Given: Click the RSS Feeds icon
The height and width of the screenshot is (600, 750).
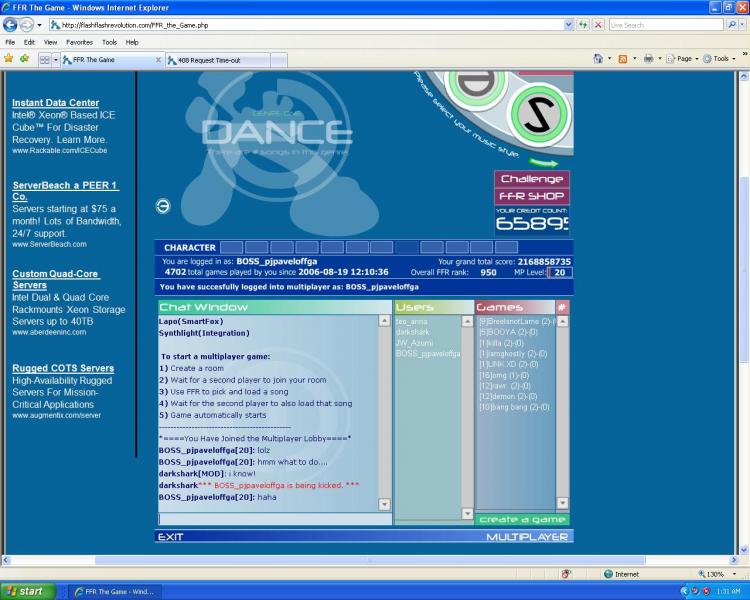Looking at the screenshot, I should coord(623,59).
